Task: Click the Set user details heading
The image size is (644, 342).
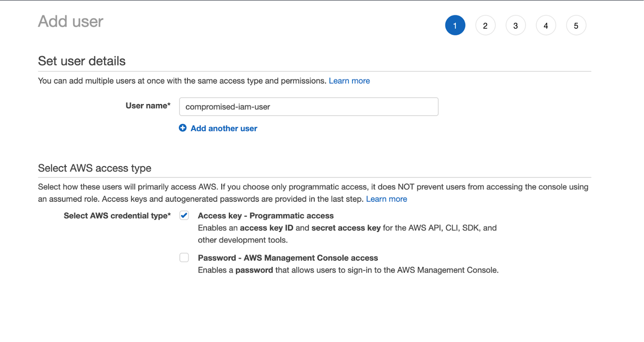Action: coord(82,61)
